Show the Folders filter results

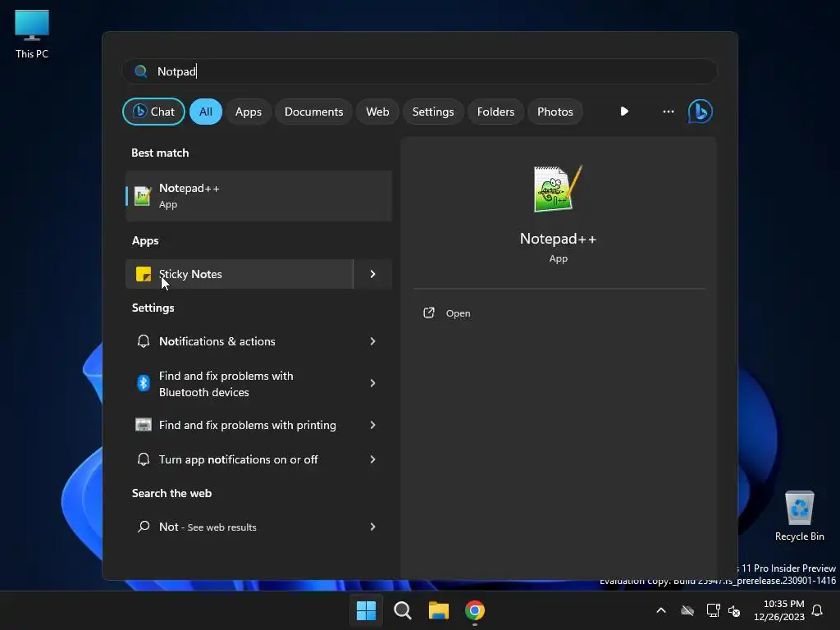pyautogui.click(x=495, y=112)
